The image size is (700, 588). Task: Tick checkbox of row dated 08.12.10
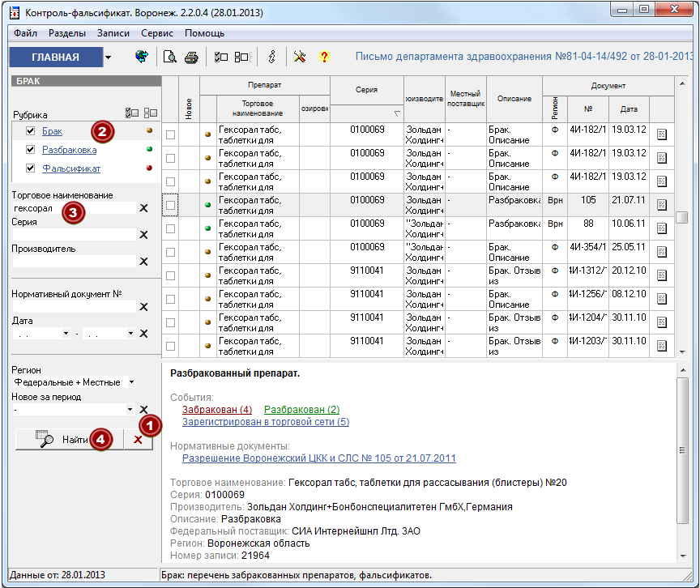pyautogui.click(x=170, y=300)
